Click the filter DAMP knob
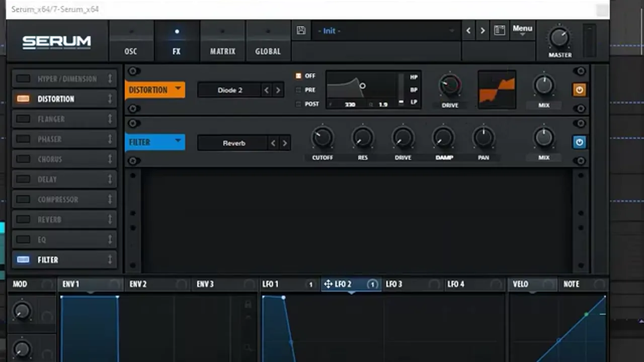Image resolution: width=644 pixels, height=362 pixels. tap(443, 138)
